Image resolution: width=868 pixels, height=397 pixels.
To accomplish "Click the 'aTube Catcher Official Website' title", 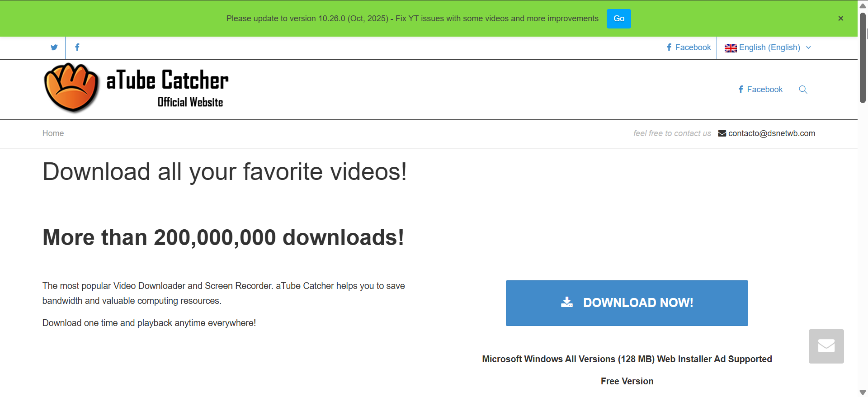I will [x=168, y=88].
